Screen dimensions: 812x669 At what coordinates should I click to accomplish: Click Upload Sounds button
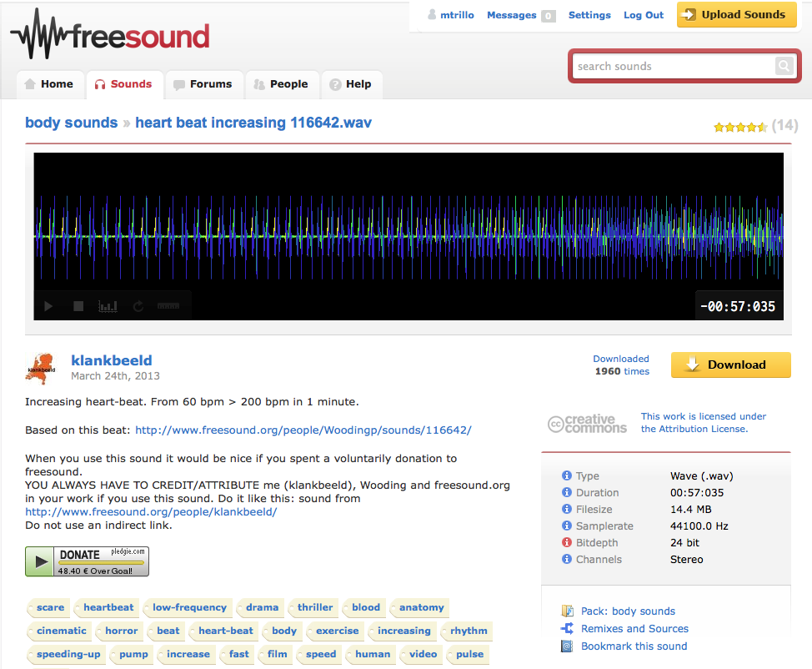click(736, 14)
